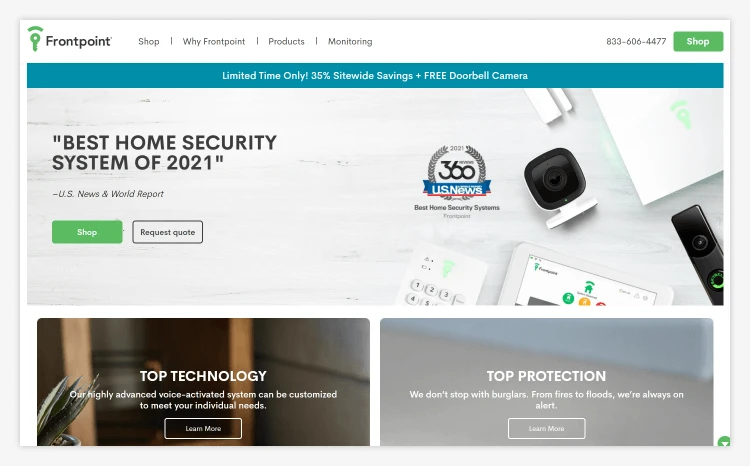The width and height of the screenshot is (750, 466).
Task: Click the green Shop button in the hero
Action: point(87,232)
